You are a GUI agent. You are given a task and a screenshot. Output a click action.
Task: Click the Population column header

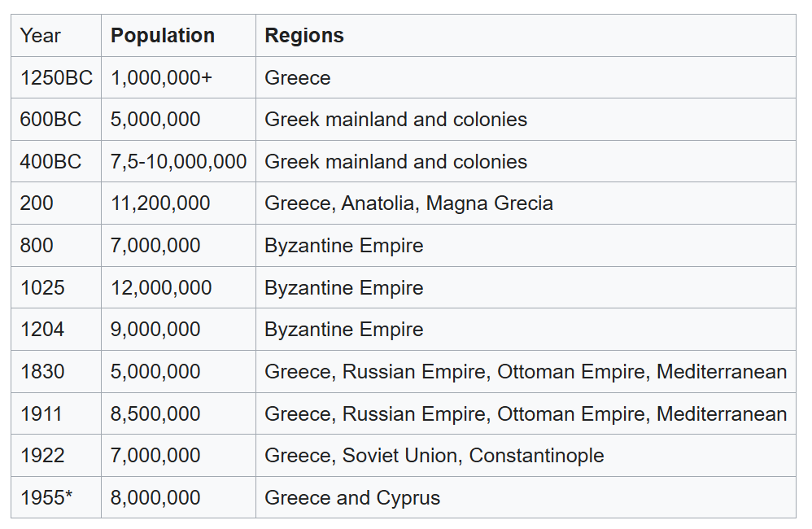pyautogui.click(x=163, y=36)
